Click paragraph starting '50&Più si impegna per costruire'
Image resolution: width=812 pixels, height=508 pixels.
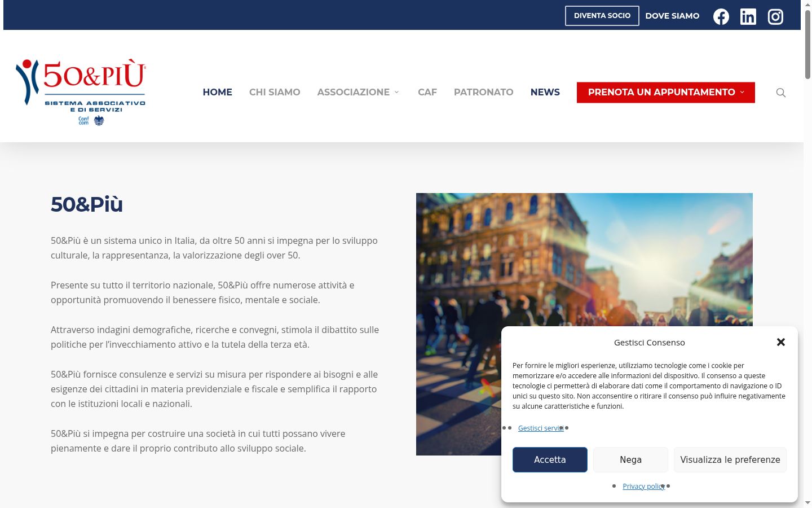tap(198, 441)
